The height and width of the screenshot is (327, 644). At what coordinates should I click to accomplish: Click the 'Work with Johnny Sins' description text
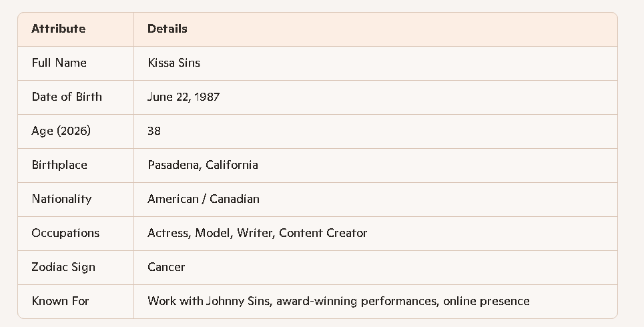coord(210,301)
